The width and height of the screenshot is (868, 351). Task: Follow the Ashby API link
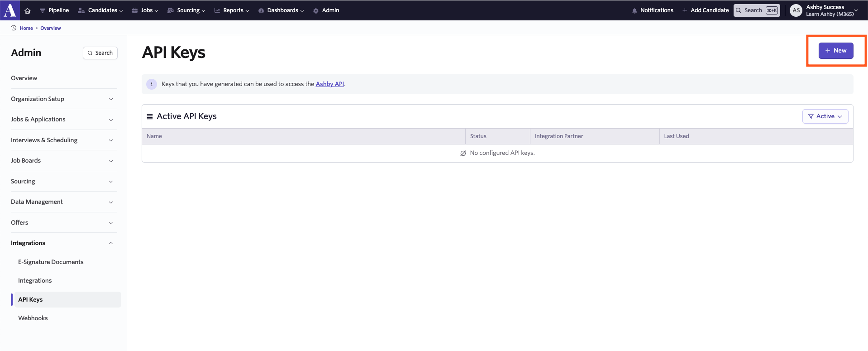(329, 84)
